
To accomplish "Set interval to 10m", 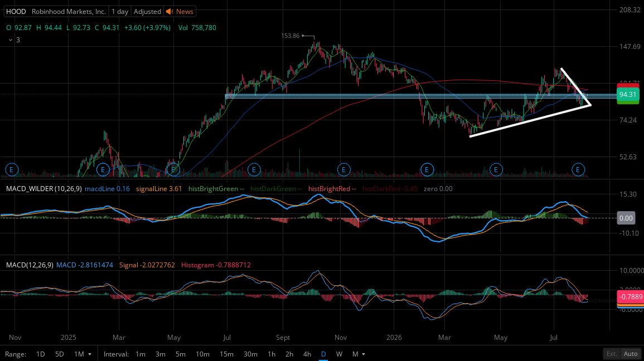I will (202, 354).
